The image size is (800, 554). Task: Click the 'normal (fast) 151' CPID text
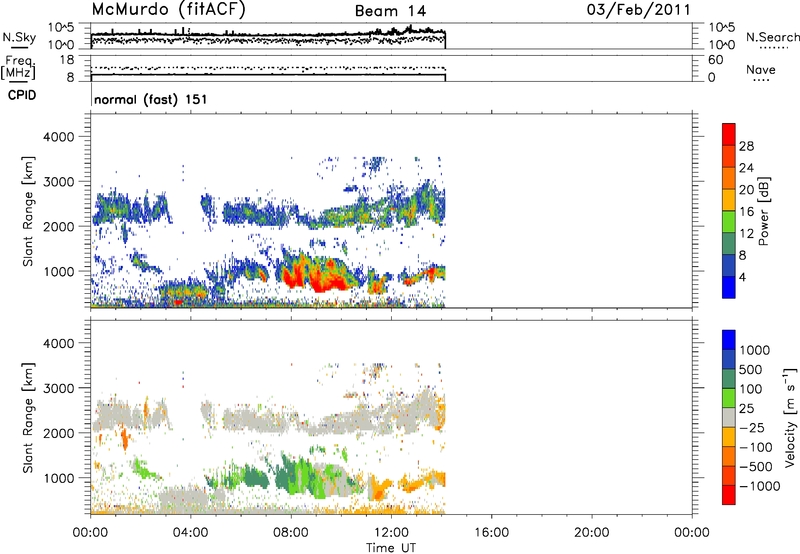[151, 99]
